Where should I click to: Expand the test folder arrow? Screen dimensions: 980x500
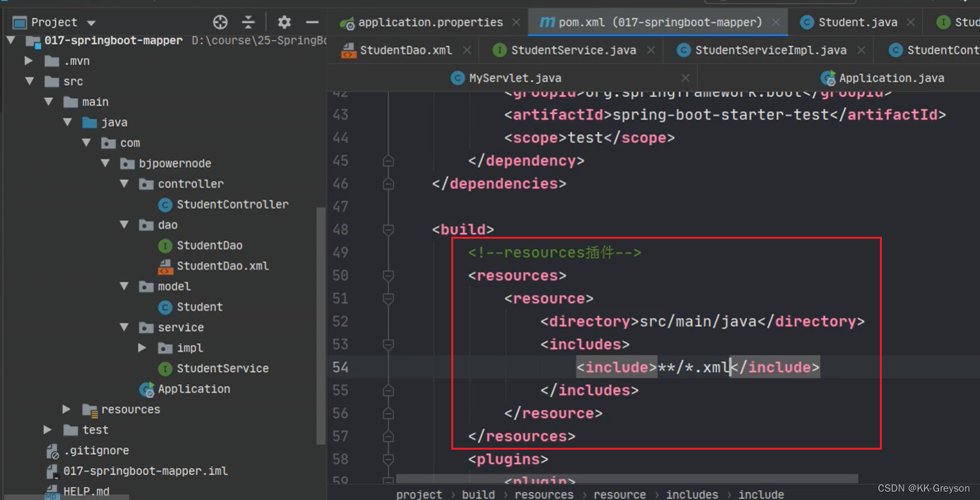[47, 430]
